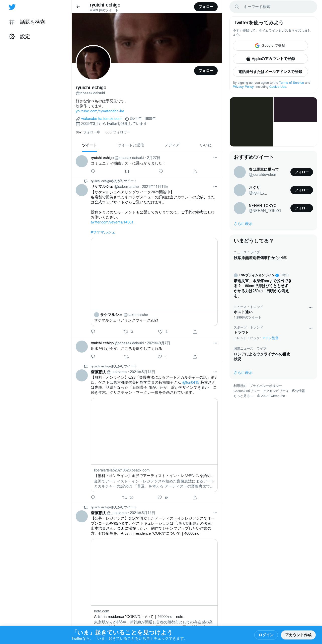Click the キーワード検索 search field

pos(273,7)
